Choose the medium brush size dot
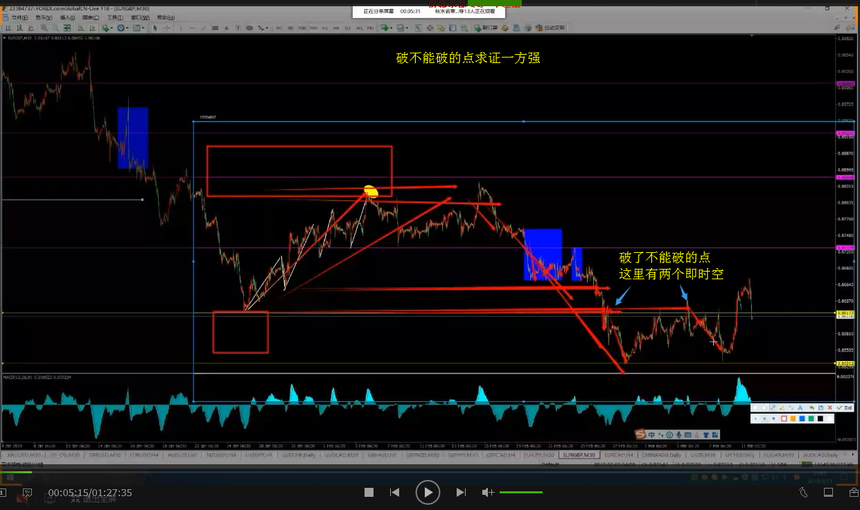The image size is (860, 510). pyautogui.click(x=765, y=418)
